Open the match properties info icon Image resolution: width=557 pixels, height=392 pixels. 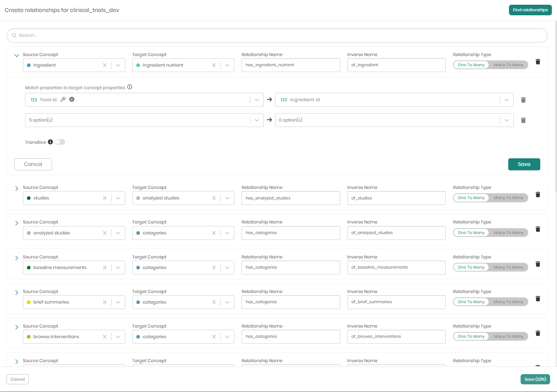click(130, 87)
